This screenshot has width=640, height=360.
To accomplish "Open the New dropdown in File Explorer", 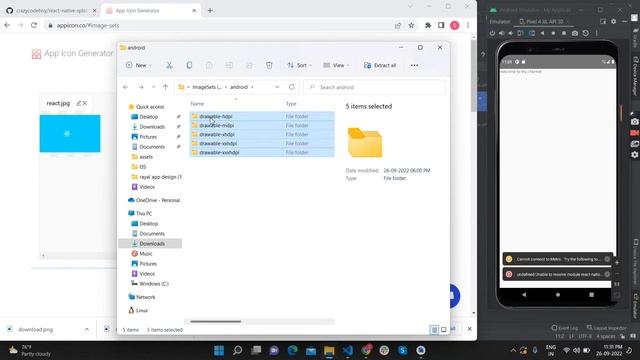I will coord(139,65).
